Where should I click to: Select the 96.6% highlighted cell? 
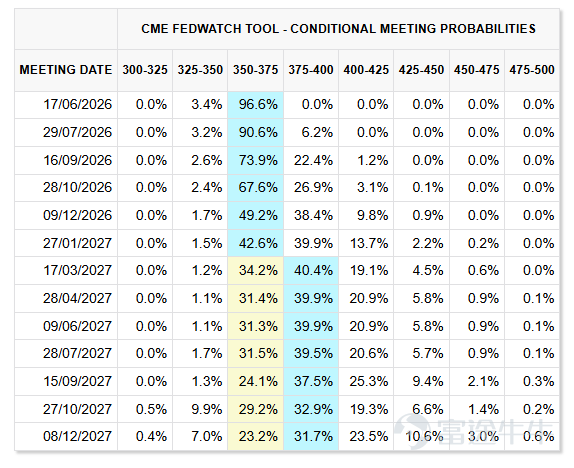point(256,105)
